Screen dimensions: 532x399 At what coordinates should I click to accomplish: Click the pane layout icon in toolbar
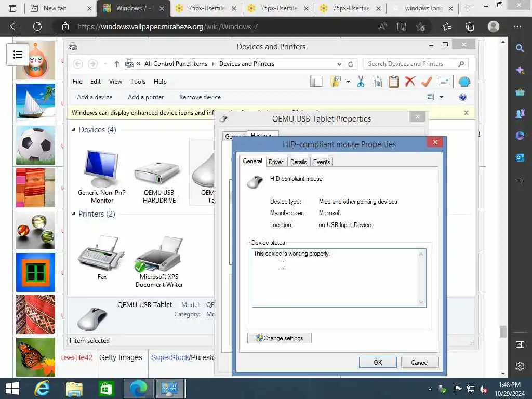pos(316,82)
